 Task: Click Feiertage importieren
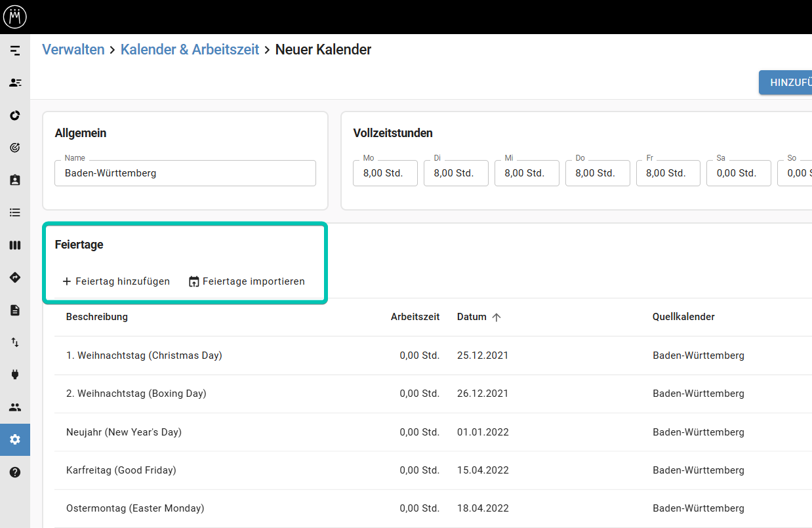click(x=247, y=281)
